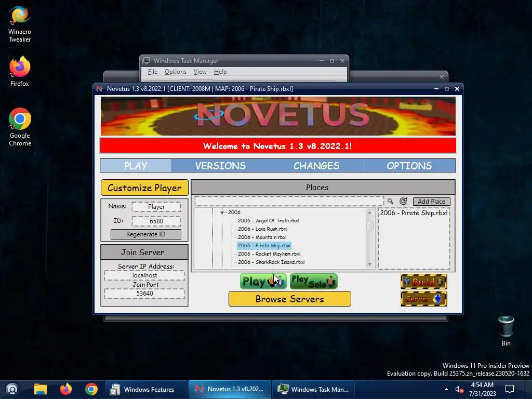The width and height of the screenshot is (532, 399).
Task: Open Winaero Tweaker desktop shortcut
Action: click(20, 24)
